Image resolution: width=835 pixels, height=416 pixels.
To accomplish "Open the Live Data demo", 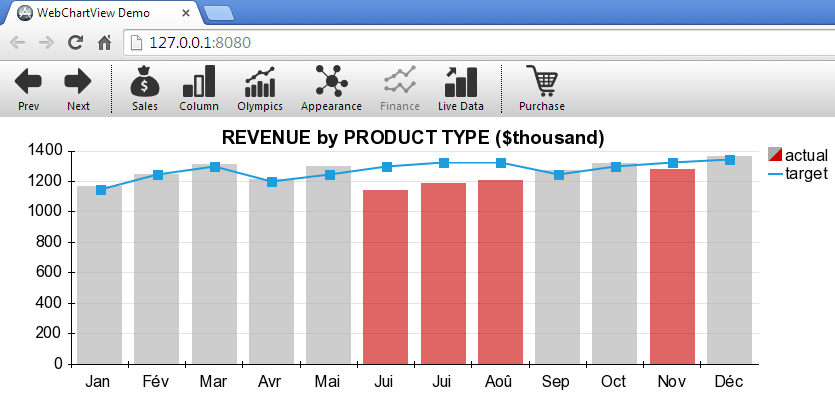I will point(460,82).
